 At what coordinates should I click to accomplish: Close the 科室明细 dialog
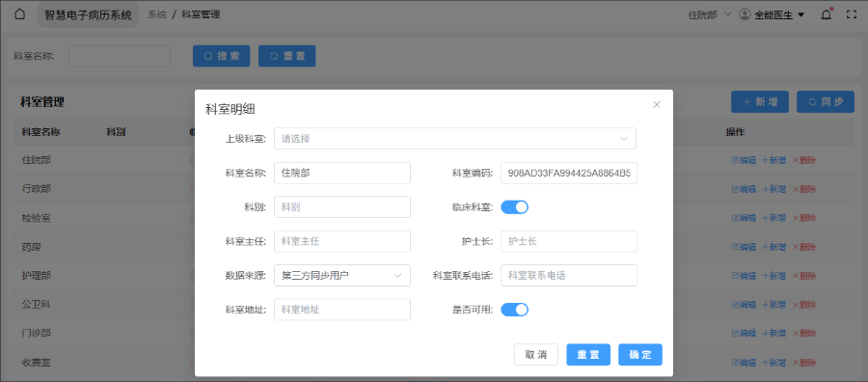tap(657, 104)
